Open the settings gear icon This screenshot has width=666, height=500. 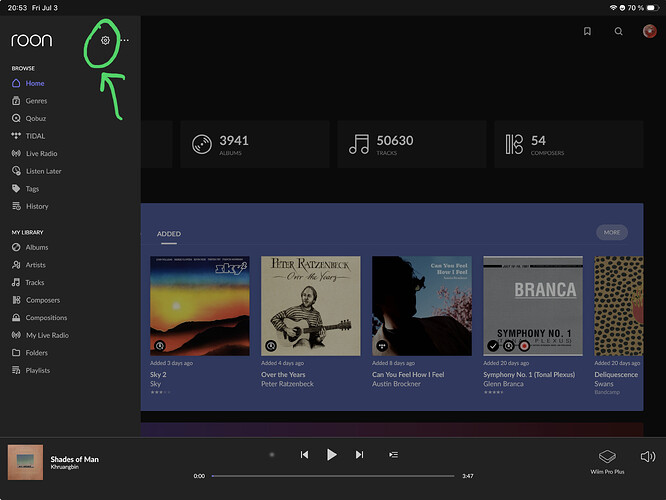(105, 40)
